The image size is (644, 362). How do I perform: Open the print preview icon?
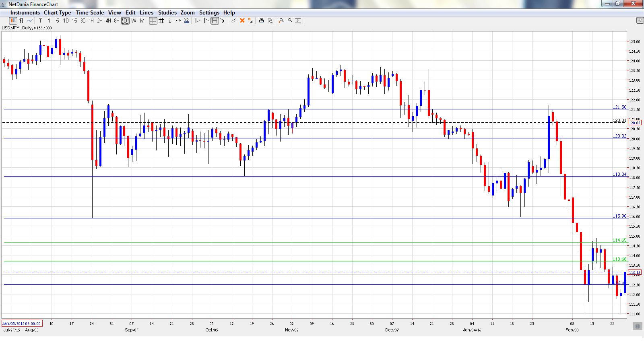[270, 21]
